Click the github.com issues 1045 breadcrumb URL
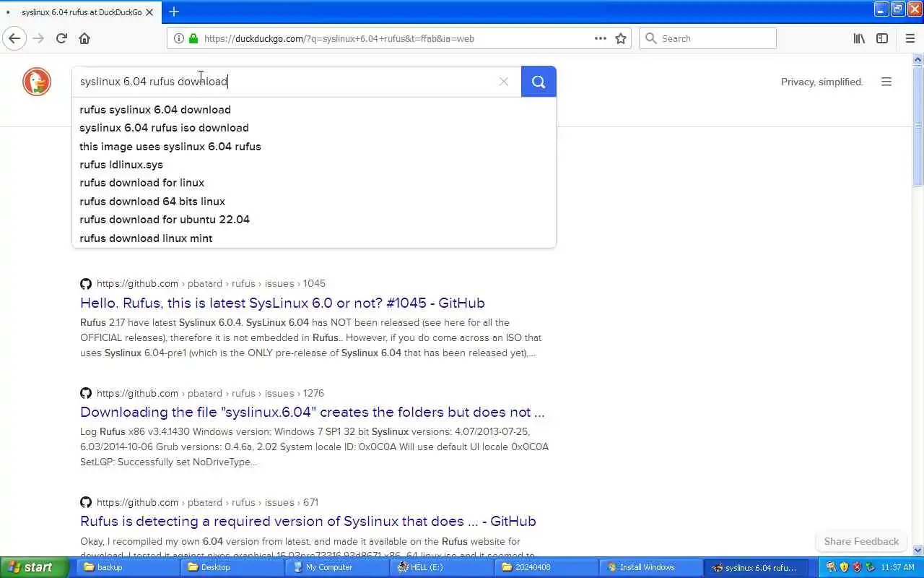This screenshot has height=578, width=924. [x=211, y=283]
